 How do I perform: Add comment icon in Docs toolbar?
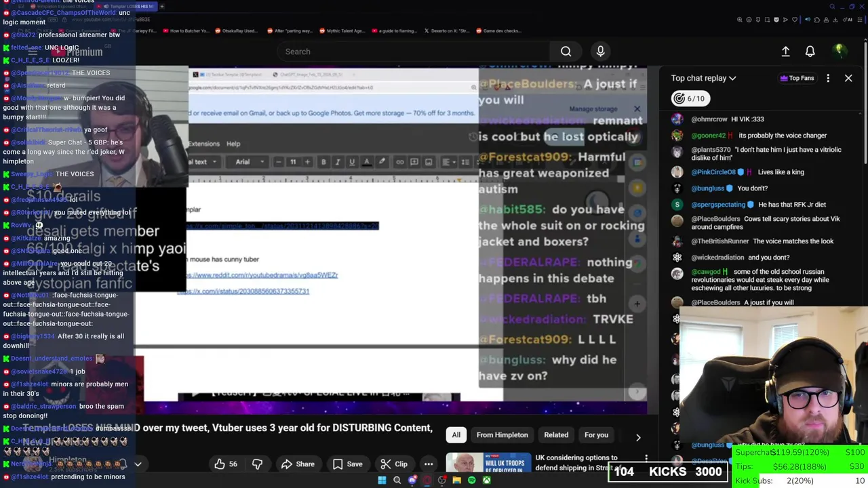(414, 162)
